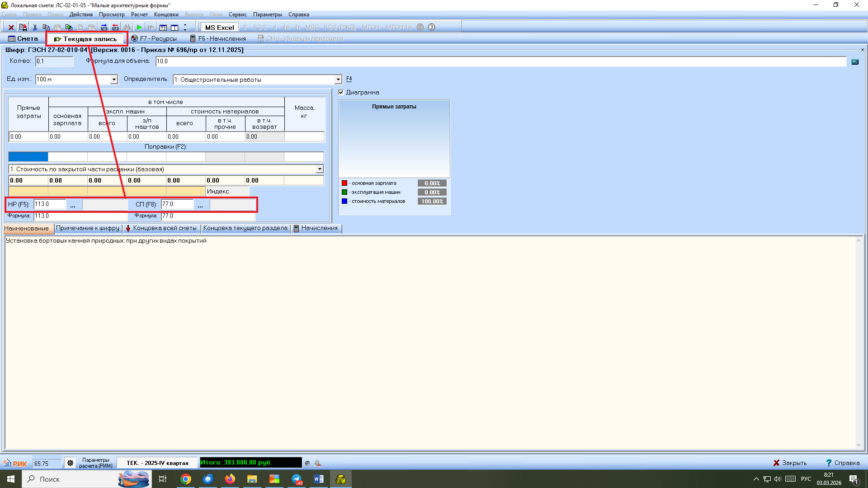The image size is (868, 488).
Task: Expand the Стоимость по закрытой части dropdown
Action: pyautogui.click(x=320, y=169)
